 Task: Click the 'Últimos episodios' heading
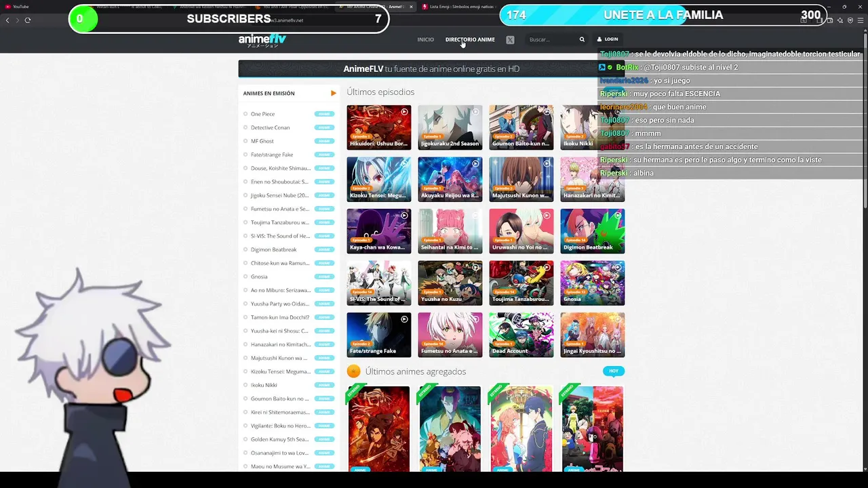[x=380, y=91]
